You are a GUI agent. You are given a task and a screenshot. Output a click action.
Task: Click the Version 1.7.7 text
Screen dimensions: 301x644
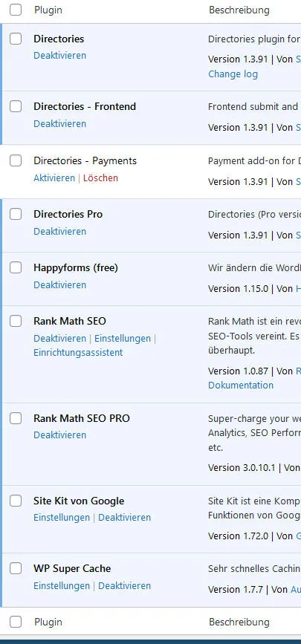click(234, 589)
